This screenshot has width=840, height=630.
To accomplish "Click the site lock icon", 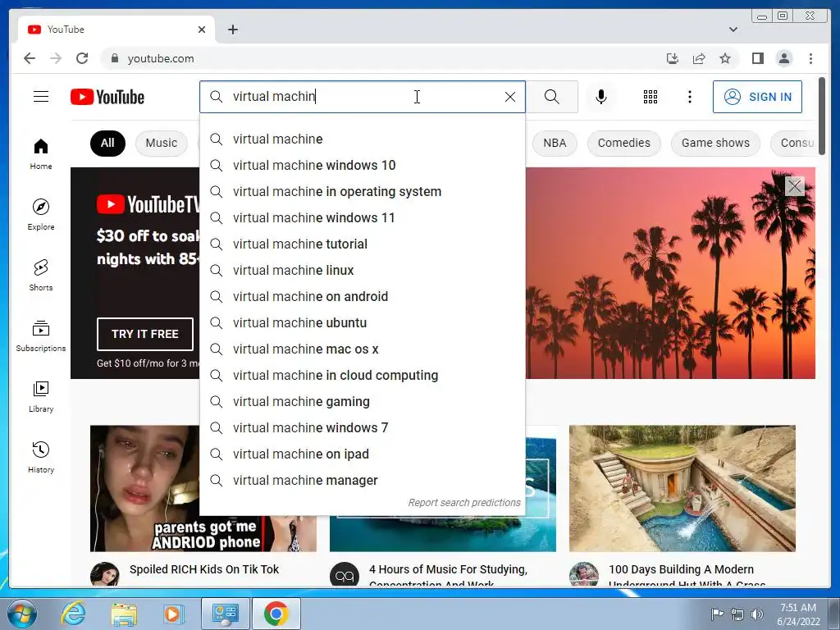I will click(114, 58).
